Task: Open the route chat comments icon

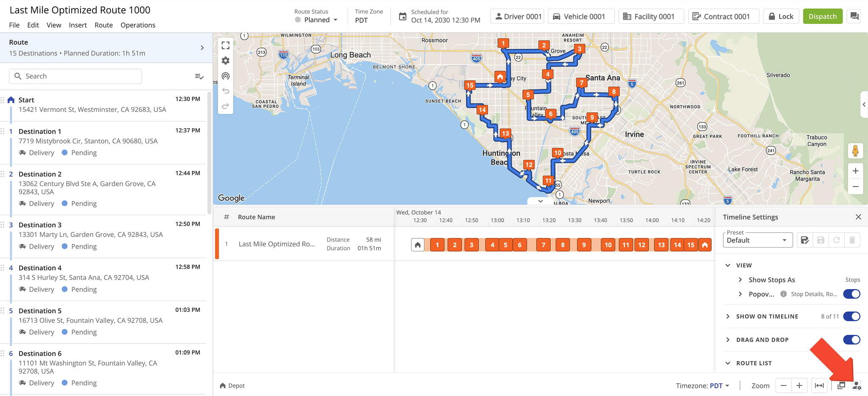Action: pyautogui.click(x=854, y=16)
